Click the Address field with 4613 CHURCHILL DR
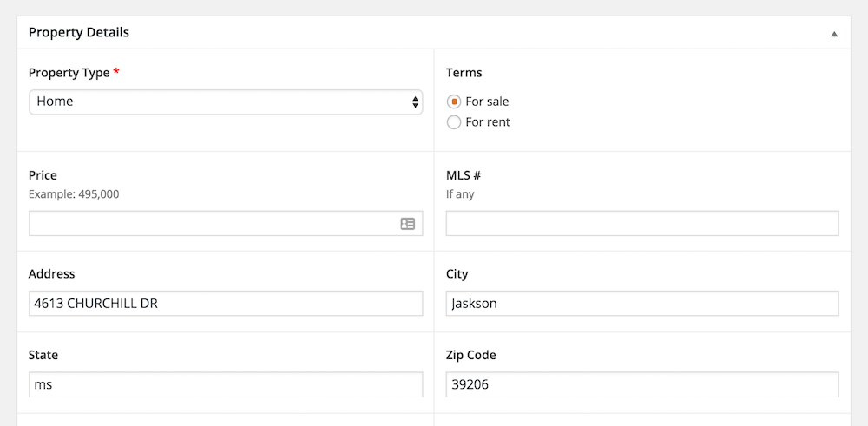 coord(226,303)
